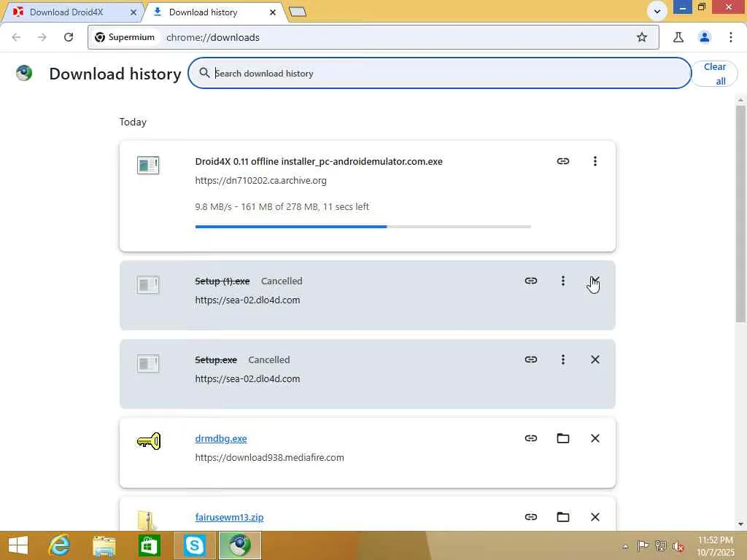The width and height of the screenshot is (747, 560).
Task: Expand the tab search dropdown
Action: [657, 12]
